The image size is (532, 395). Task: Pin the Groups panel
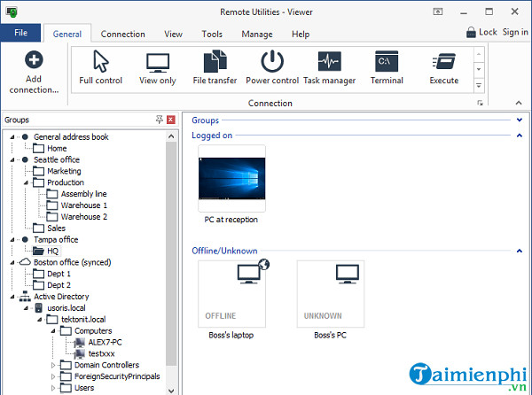click(159, 120)
